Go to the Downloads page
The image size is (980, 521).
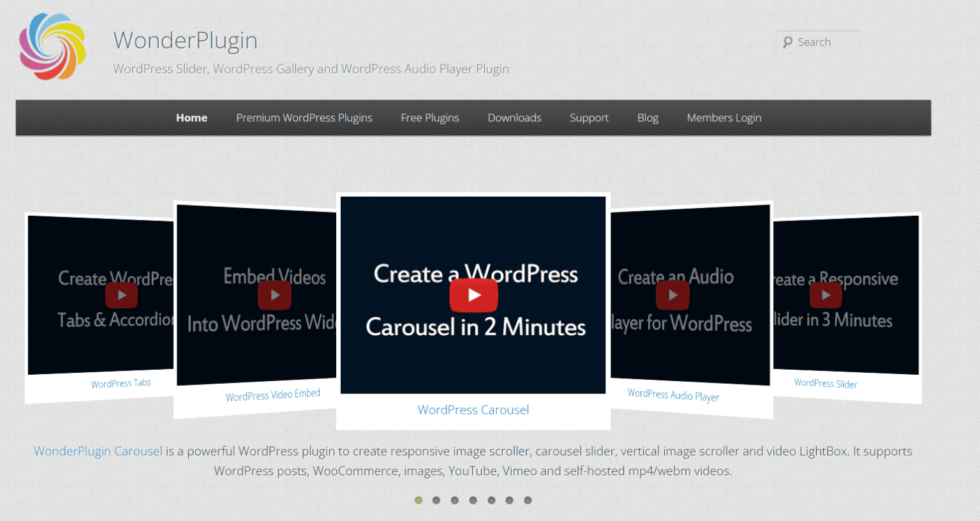tap(514, 117)
